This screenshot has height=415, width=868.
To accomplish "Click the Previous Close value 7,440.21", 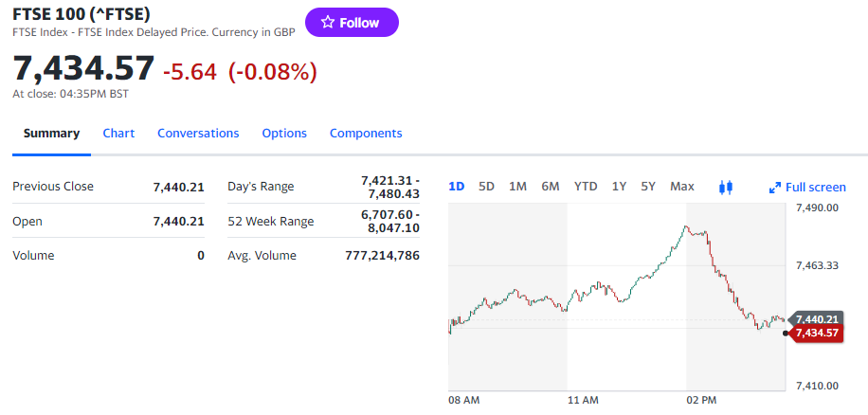I will 179,188.
